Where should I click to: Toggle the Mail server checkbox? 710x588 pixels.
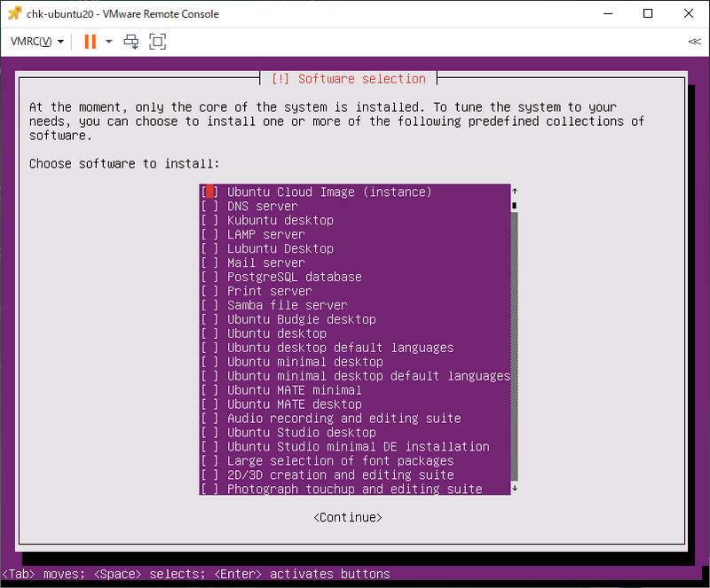209,263
